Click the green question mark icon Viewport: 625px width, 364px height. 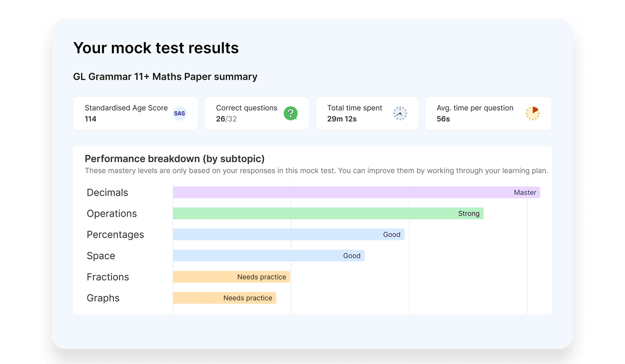point(291,114)
